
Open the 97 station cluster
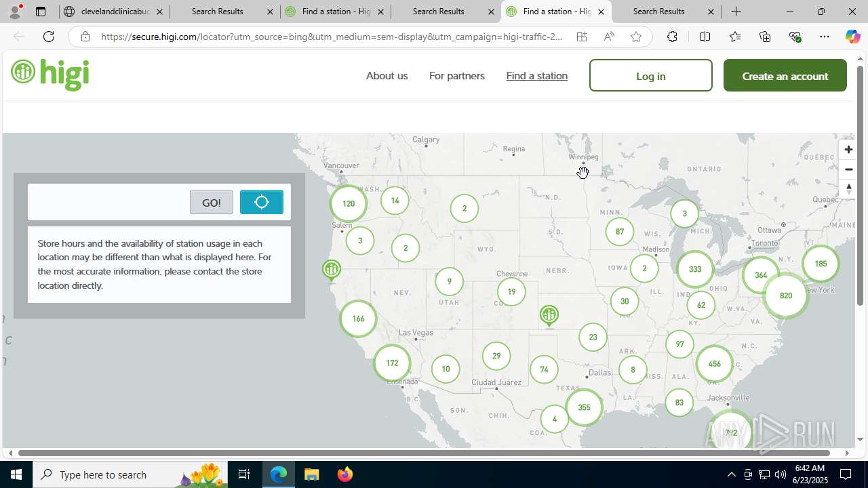click(x=679, y=344)
